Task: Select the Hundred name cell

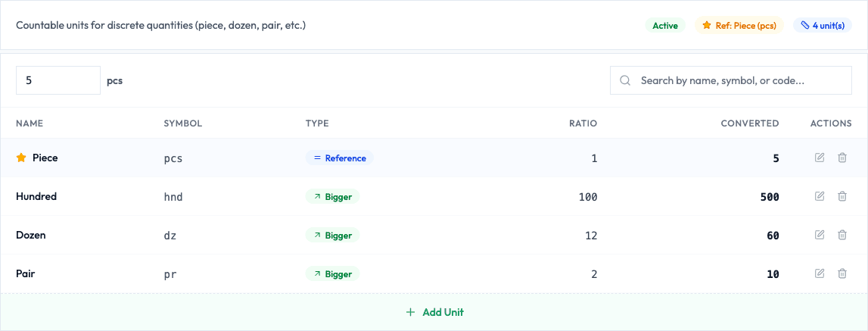Action: pos(36,196)
